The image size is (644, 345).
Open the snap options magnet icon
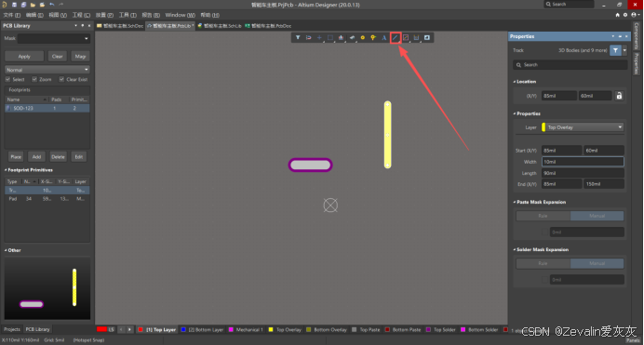[308, 37]
